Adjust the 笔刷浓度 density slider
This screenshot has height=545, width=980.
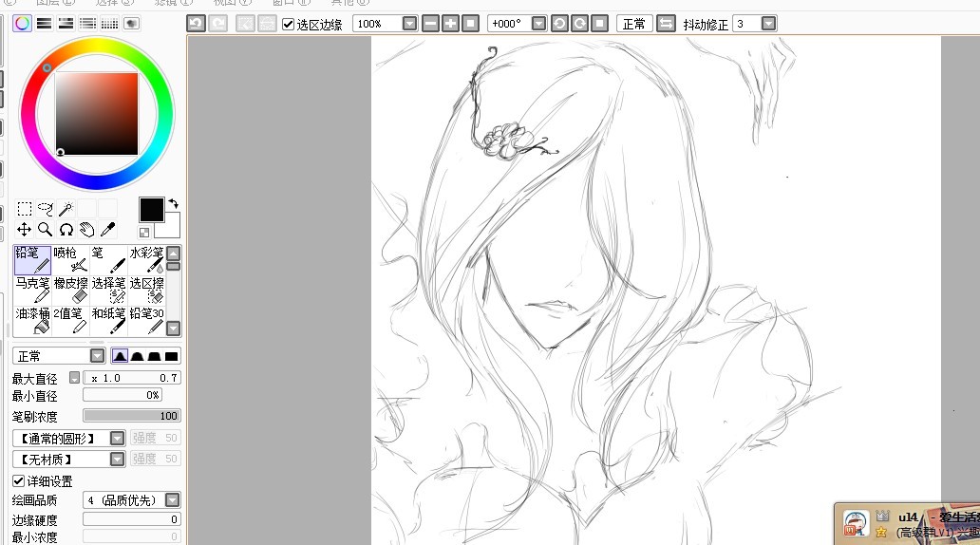132,416
